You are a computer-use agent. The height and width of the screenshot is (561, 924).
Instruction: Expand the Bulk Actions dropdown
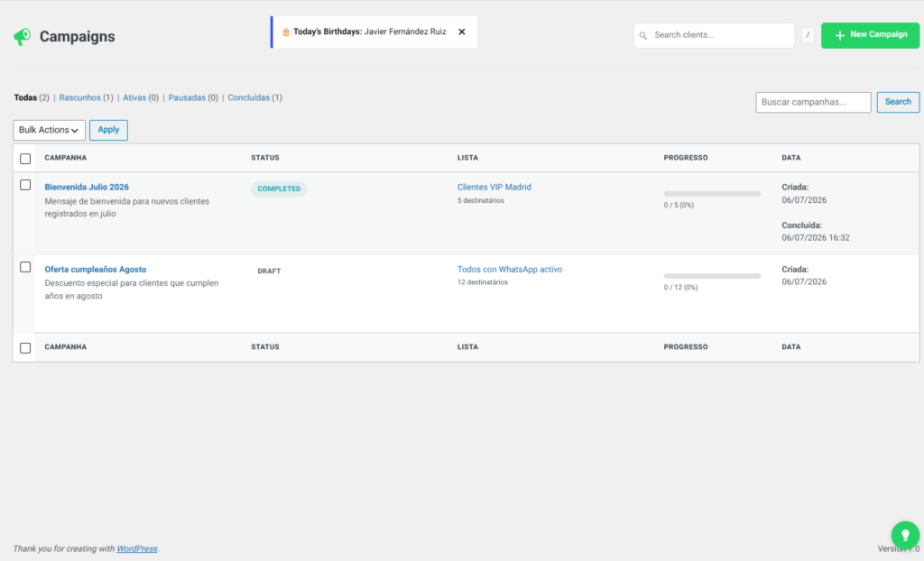(49, 130)
